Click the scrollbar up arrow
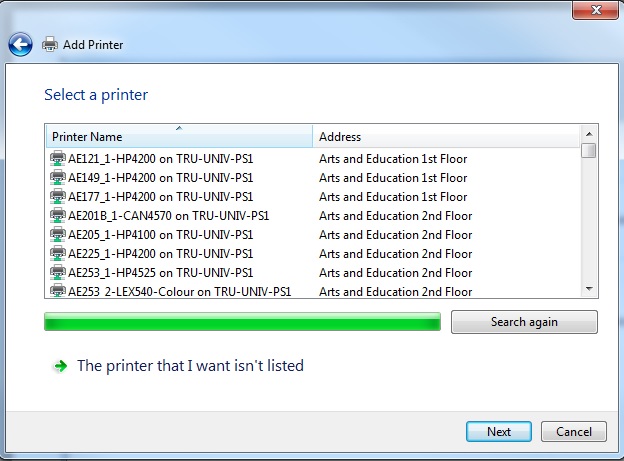This screenshot has height=461, width=624. tap(589, 134)
